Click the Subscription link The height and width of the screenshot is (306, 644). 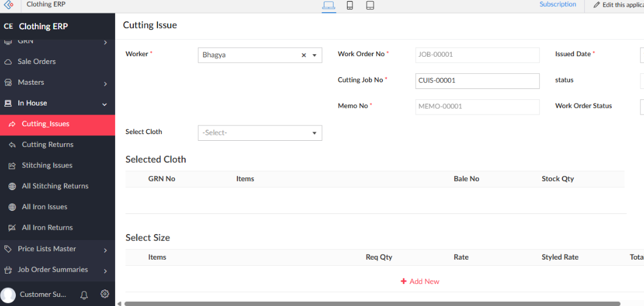pos(557,4)
